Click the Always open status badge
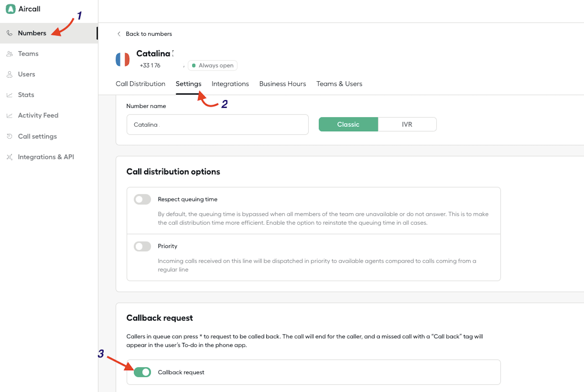The image size is (584, 392). point(213,65)
